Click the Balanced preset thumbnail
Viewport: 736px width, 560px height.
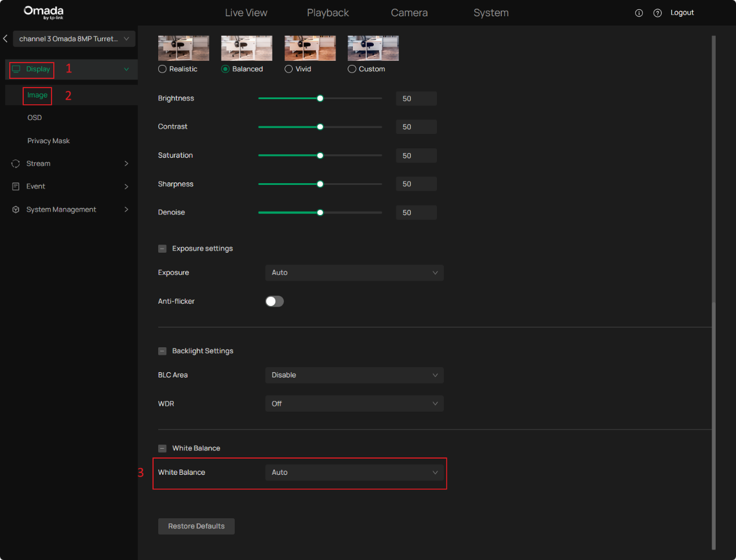click(247, 48)
